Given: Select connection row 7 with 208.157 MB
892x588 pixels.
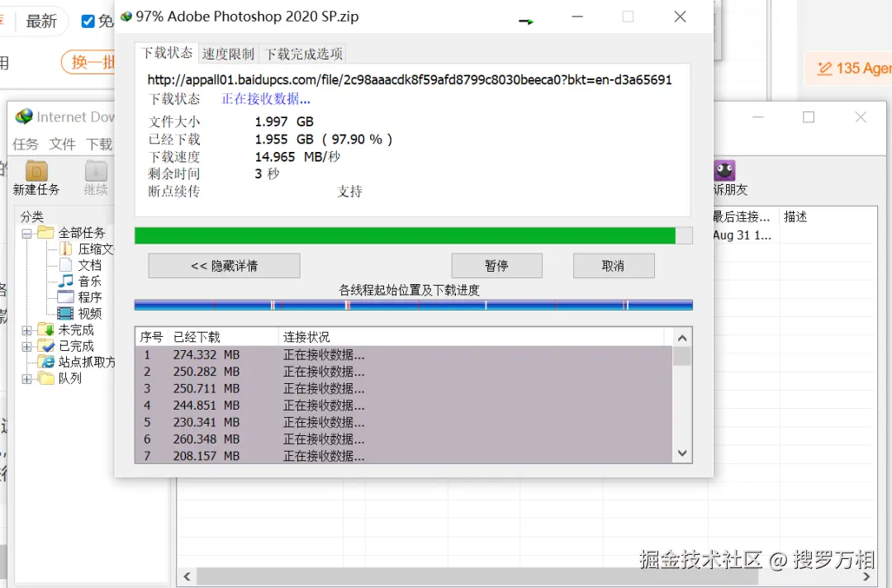Looking at the screenshot, I should [x=404, y=456].
